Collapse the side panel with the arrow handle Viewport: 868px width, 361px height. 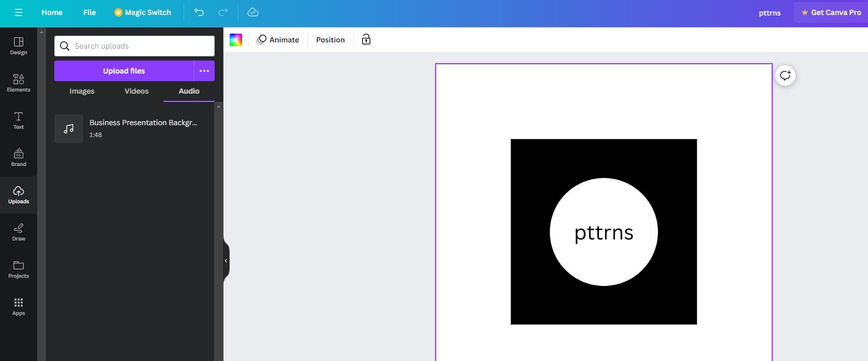(226, 261)
